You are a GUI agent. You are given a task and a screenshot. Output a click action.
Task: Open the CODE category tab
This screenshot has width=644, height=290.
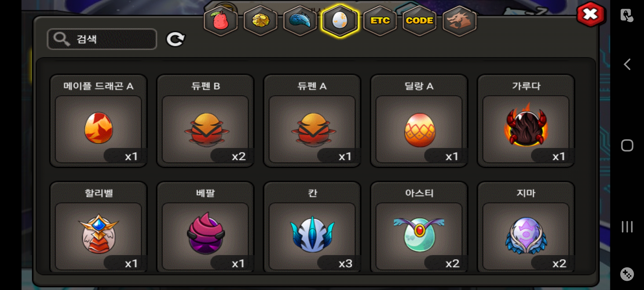point(419,21)
